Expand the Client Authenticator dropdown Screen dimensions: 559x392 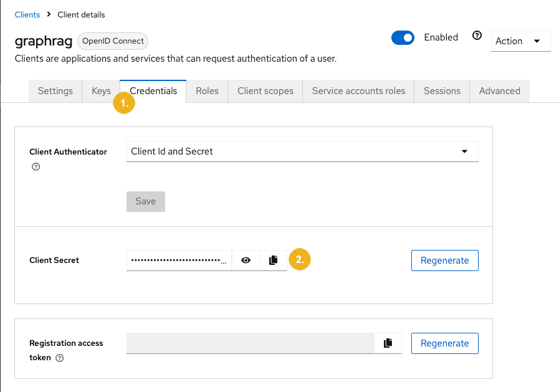pos(302,151)
